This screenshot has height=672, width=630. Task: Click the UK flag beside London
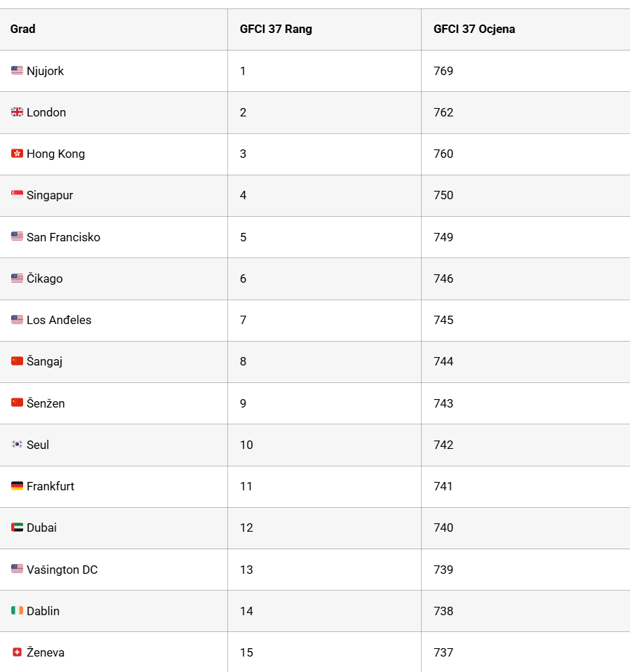(17, 112)
